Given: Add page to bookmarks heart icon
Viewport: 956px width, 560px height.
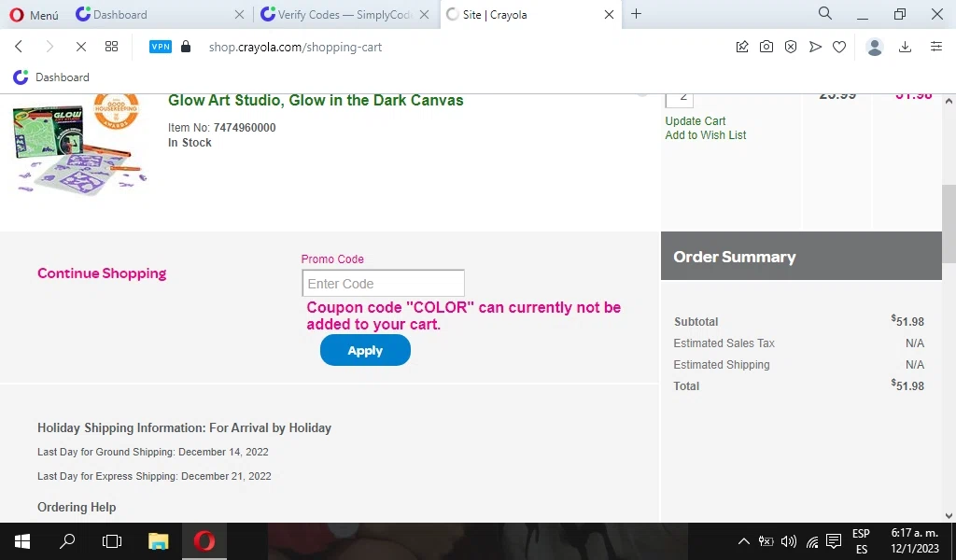Looking at the screenshot, I should pyautogui.click(x=839, y=47).
